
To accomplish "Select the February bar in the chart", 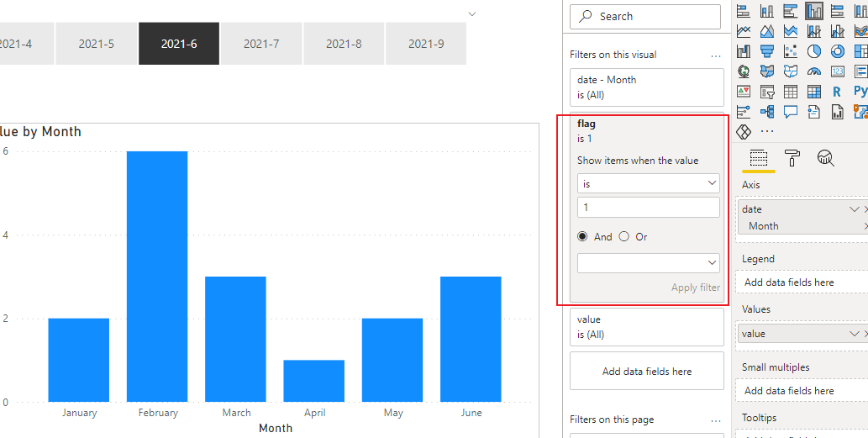I will point(157,277).
